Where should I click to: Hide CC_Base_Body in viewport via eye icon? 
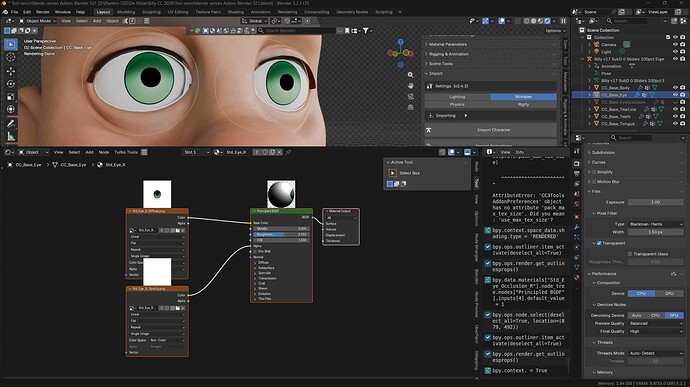tap(675, 88)
